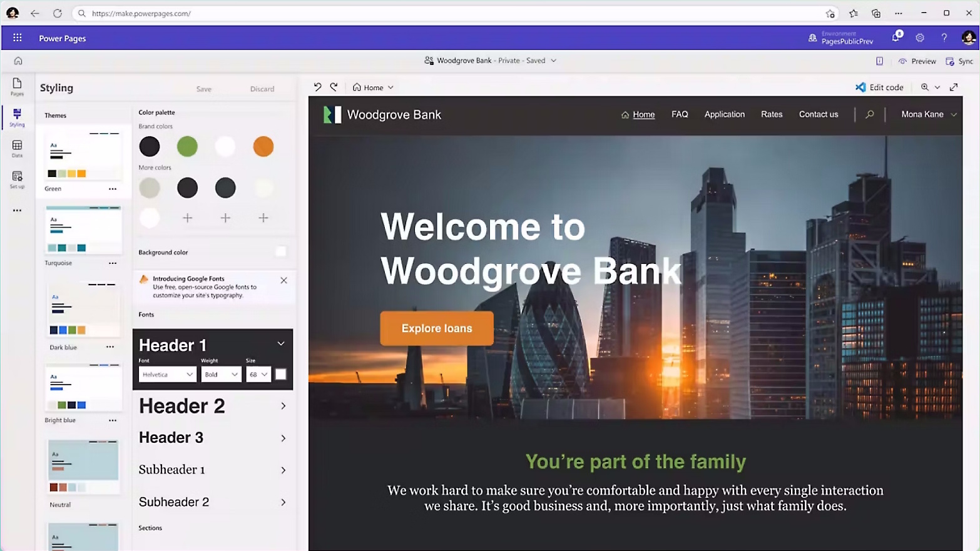Click the Explore loans button
Screen dimensions: 980x551
point(437,328)
